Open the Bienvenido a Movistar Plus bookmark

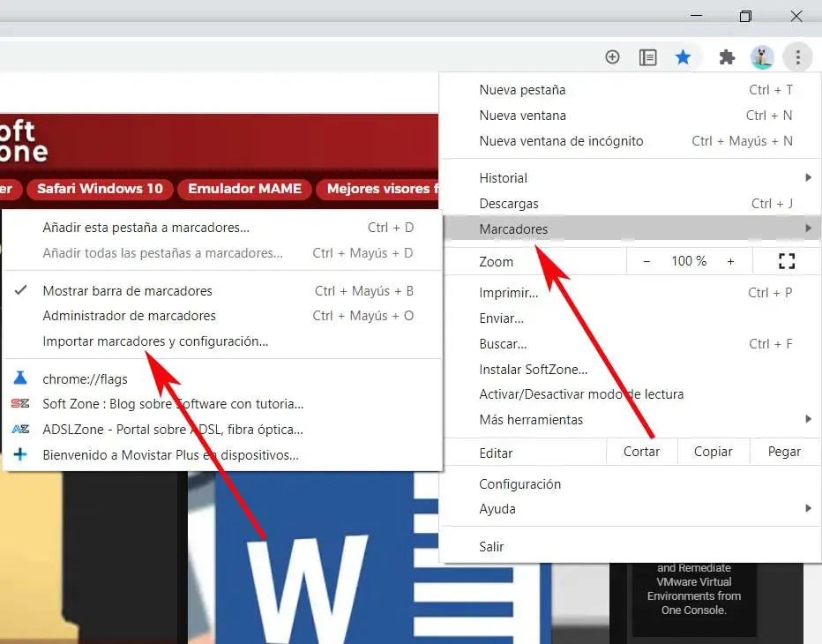pos(222,454)
